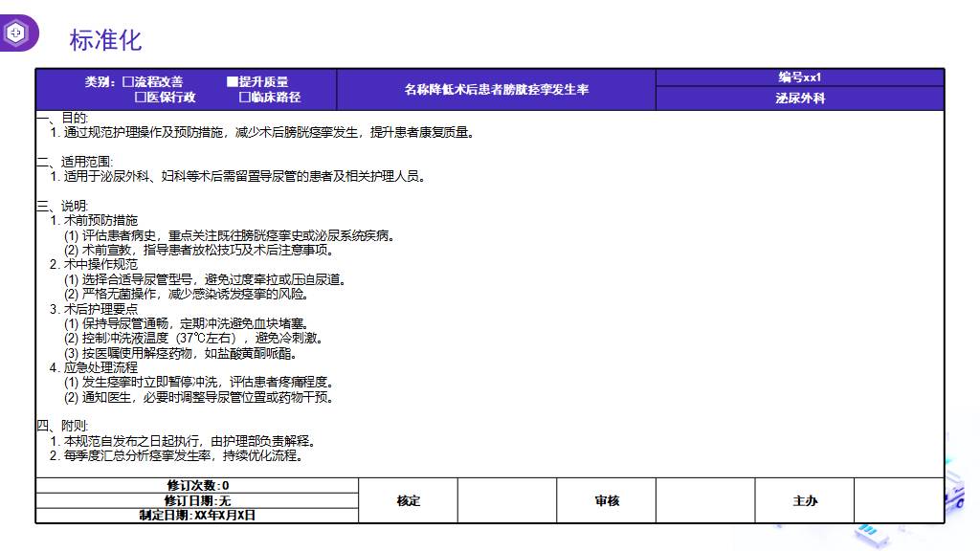Click the 名称降低术后患者膀胱痉挛发生率 title cell

pyautogui.click(x=496, y=90)
